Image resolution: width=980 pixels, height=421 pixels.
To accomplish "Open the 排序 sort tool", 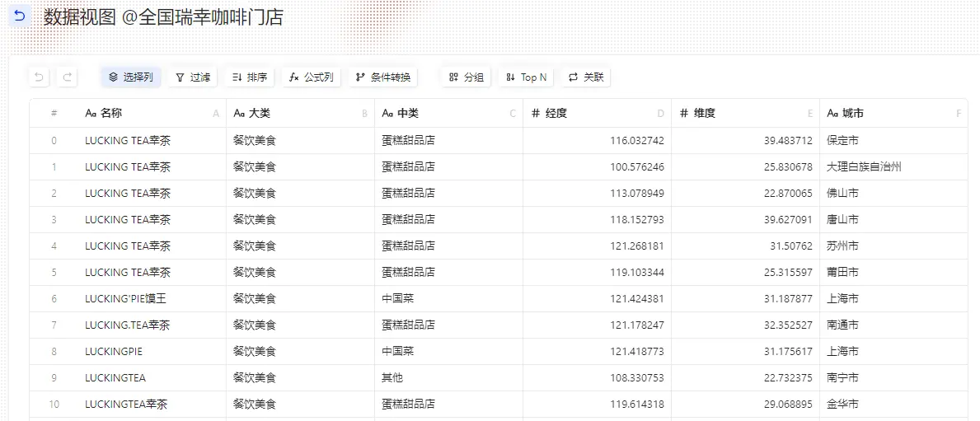I will pos(250,77).
